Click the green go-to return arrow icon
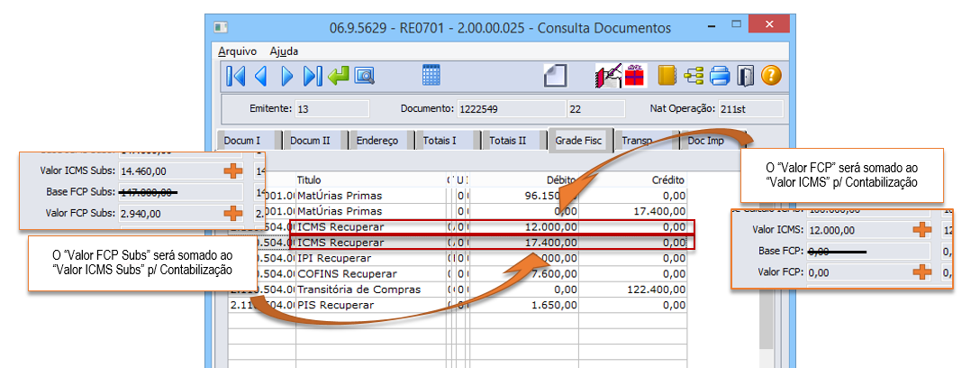Viewport: 980px width, 368px height. [339, 76]
